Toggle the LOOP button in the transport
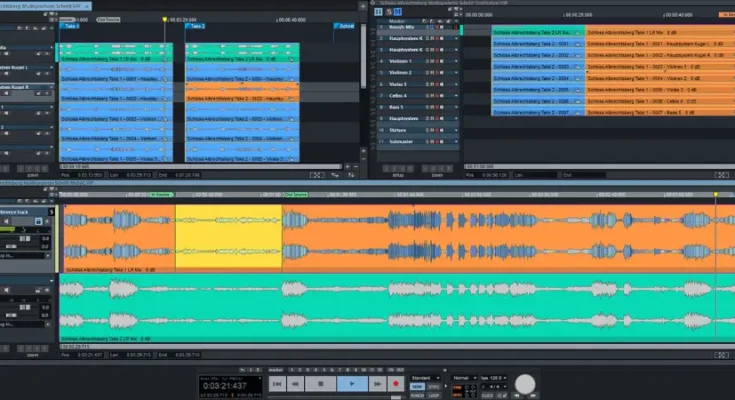This screenshot has width=735, height=400. coord(436,394)
